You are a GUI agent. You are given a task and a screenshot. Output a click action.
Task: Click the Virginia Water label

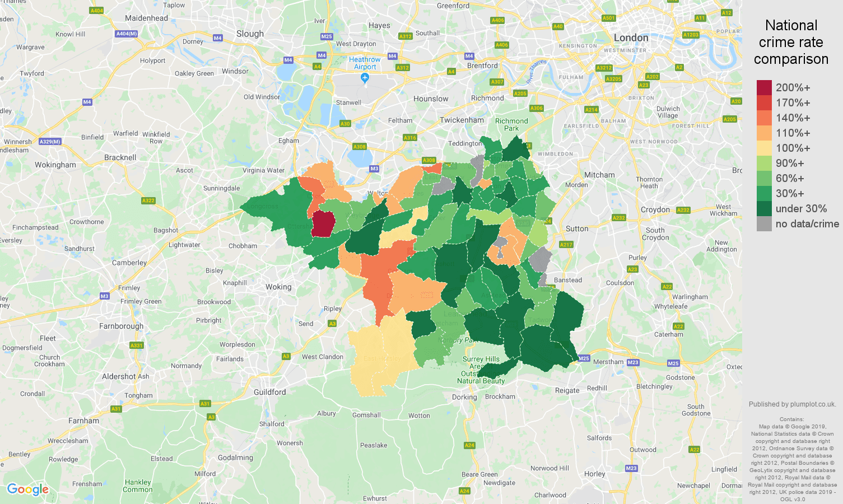click(x=263, y=170)
